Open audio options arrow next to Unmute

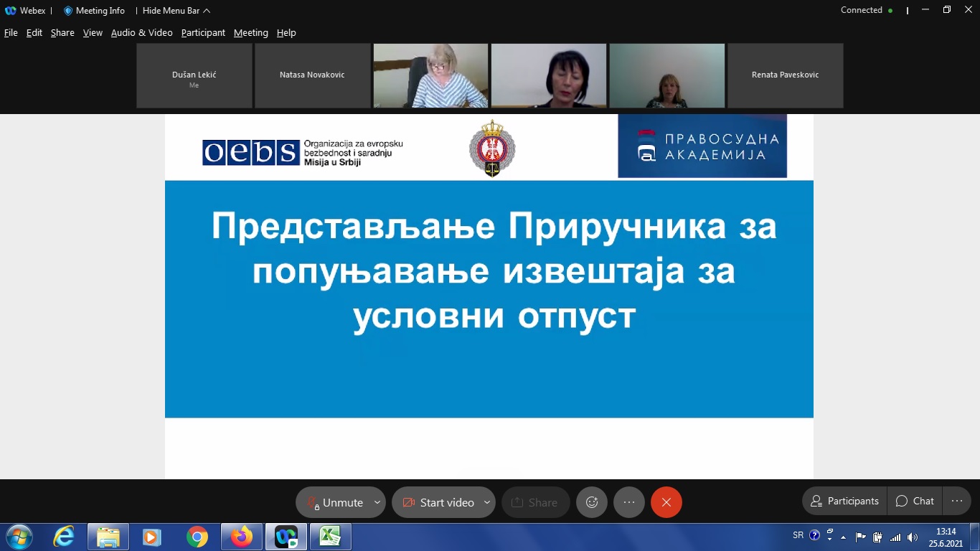377,502
